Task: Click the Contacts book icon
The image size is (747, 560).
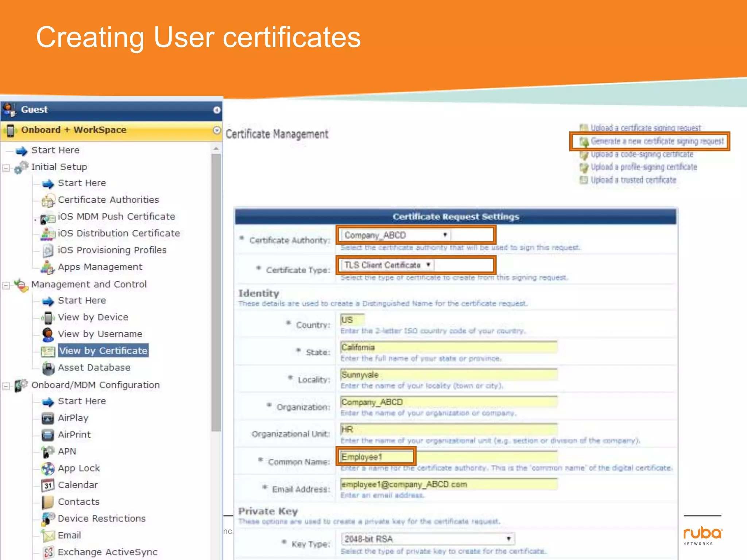Action: click(x=48, y=502)
